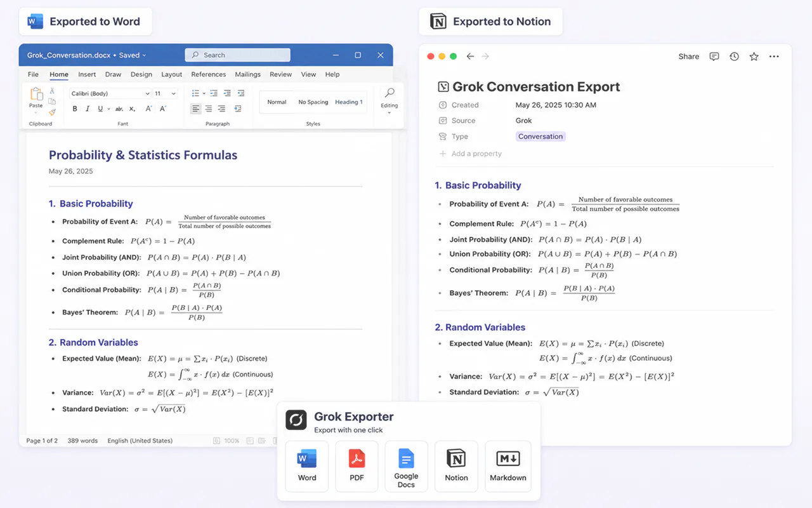Click the Cut scissors icon in Word
This screenshot has height=508, width=812.
[52, 90]
